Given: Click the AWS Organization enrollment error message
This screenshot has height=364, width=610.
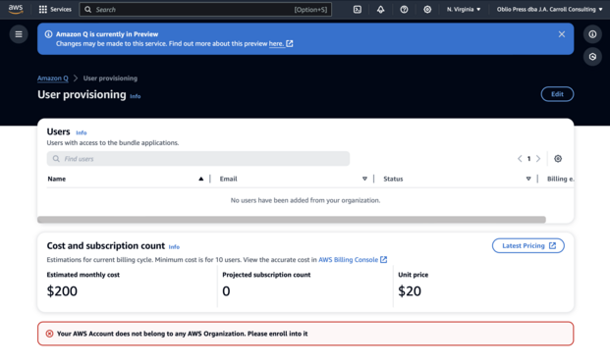Looking at the screenshot, I should pyautogui.click(x=182, y=334).
